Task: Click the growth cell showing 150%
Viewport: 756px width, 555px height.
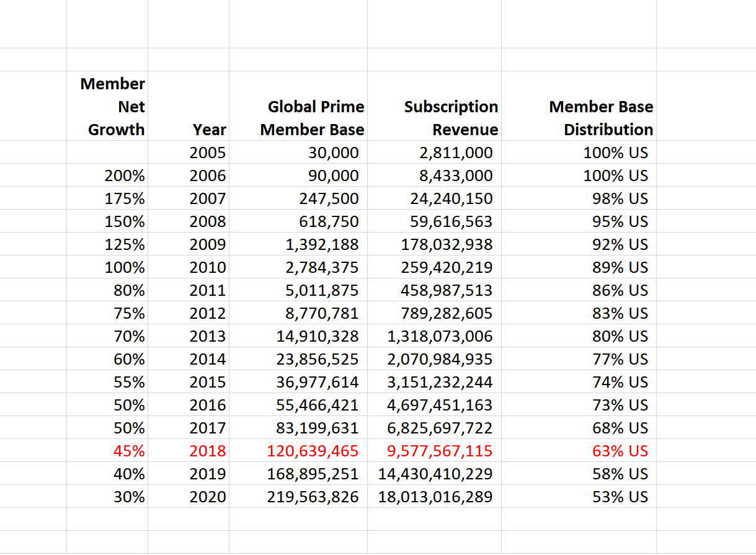Action: (x=107, y=221)
